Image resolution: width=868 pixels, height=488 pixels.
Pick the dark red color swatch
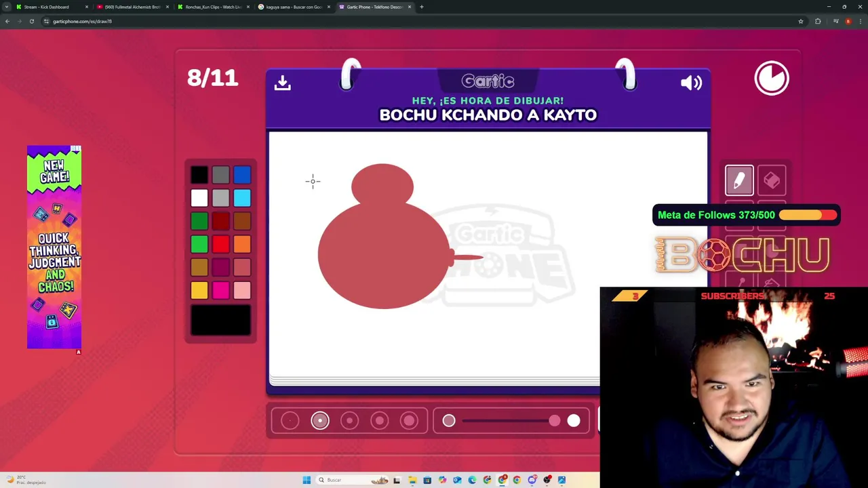220,221
